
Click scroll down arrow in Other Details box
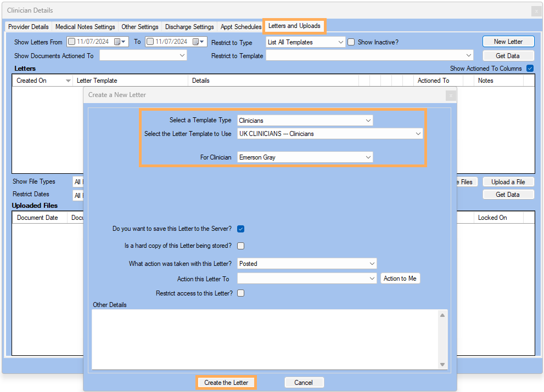point(442,365)
